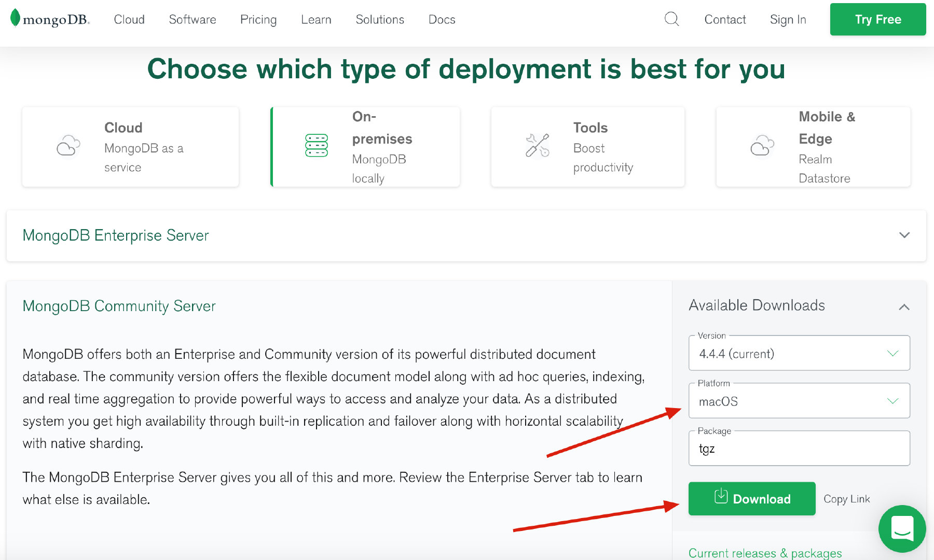Click the download arrow icon in Download button
Screen dimensions: 934x560
coord(721,496)
